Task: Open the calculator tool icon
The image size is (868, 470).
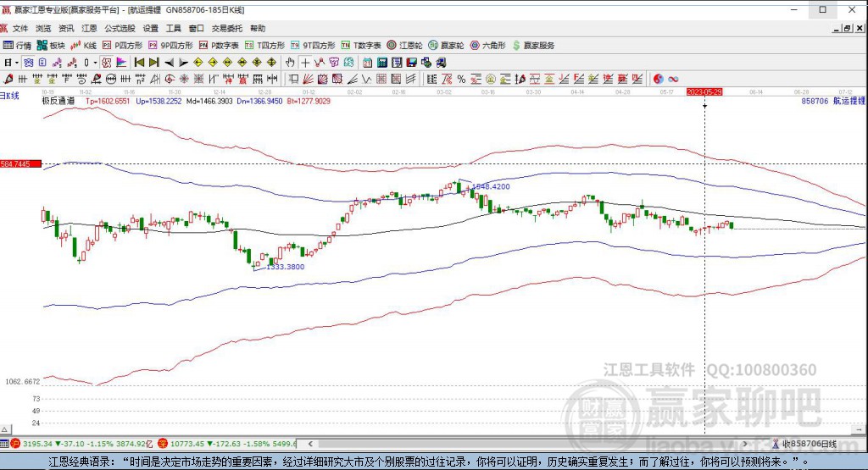Action: (x=382, y=63)
